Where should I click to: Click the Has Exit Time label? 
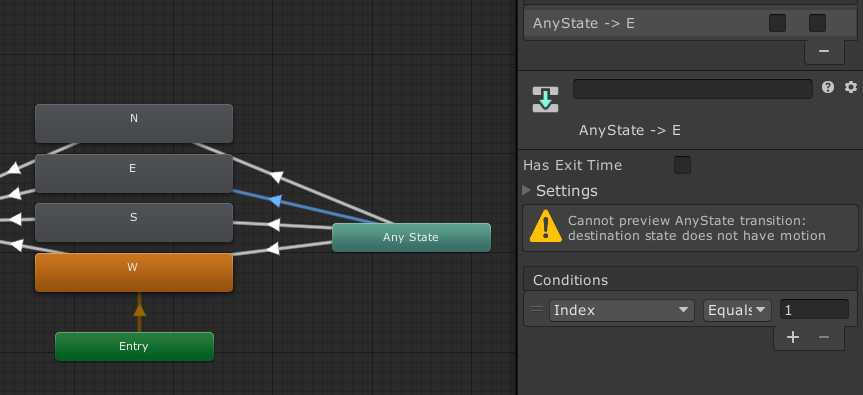(x=572, y=165)
